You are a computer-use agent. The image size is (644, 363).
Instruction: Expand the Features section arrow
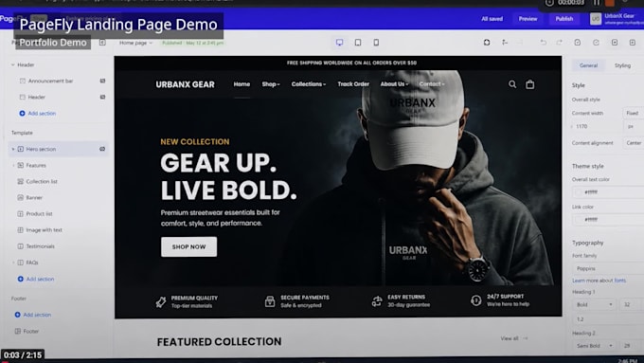point(12,165)
